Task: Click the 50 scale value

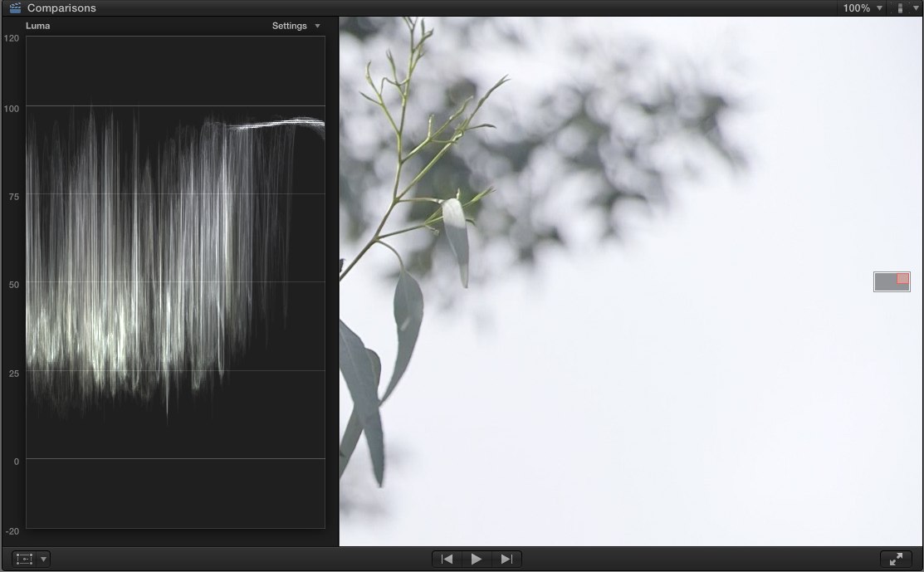Action: click(14, 285)
